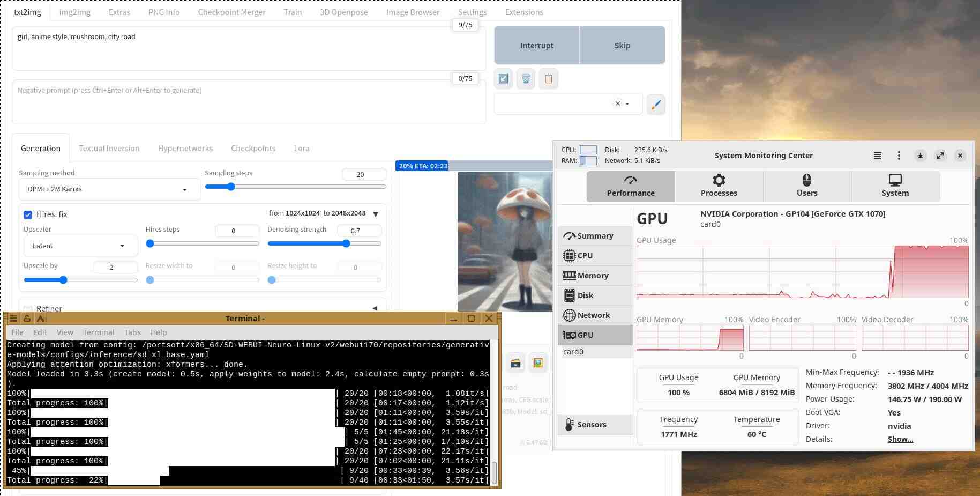The height and width of the screenshot is (496, 980).
Task: Switch to the Processes tab
Action: pos(719,186)
